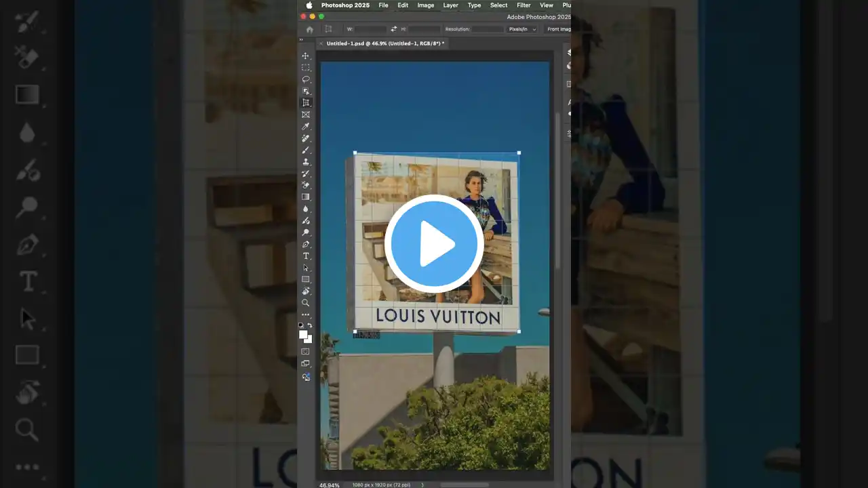Open the Select menu
The height and width of the screenshot is (488, 868).
tap(499, 5)
